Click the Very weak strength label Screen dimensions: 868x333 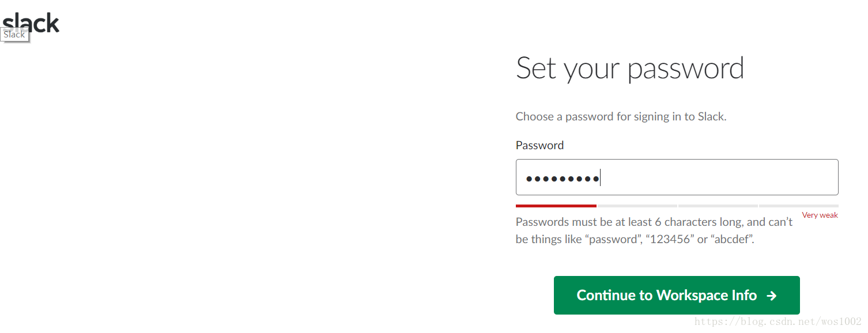coord(820,215)
